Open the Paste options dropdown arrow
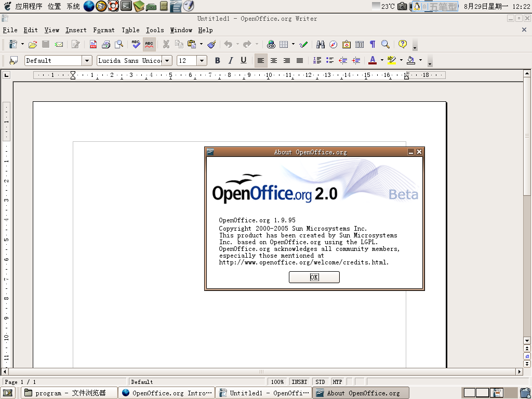 (x=201, y=44)
